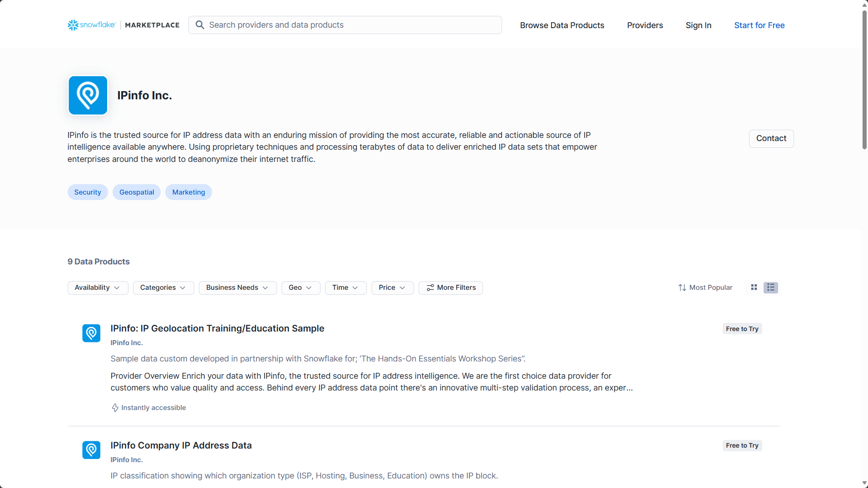868x488 pixels.
Task: Select the Geospatial category tag
Action: (x=137, y=192)
